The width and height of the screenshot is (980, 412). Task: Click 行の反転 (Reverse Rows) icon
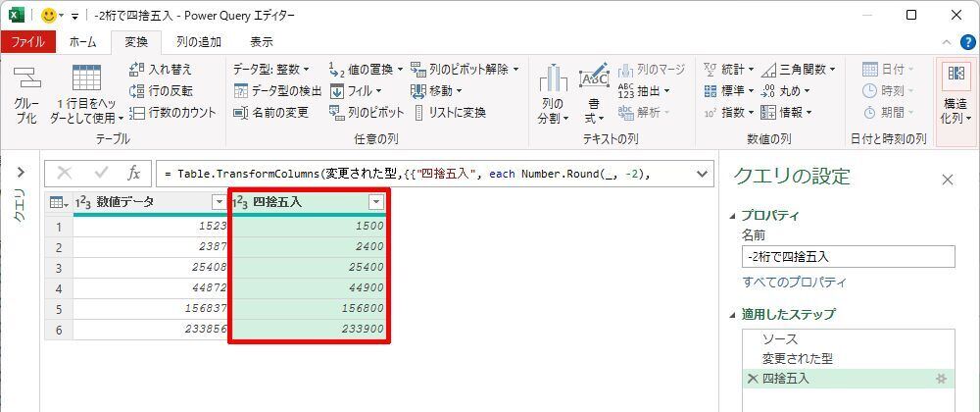coord(137,91)
